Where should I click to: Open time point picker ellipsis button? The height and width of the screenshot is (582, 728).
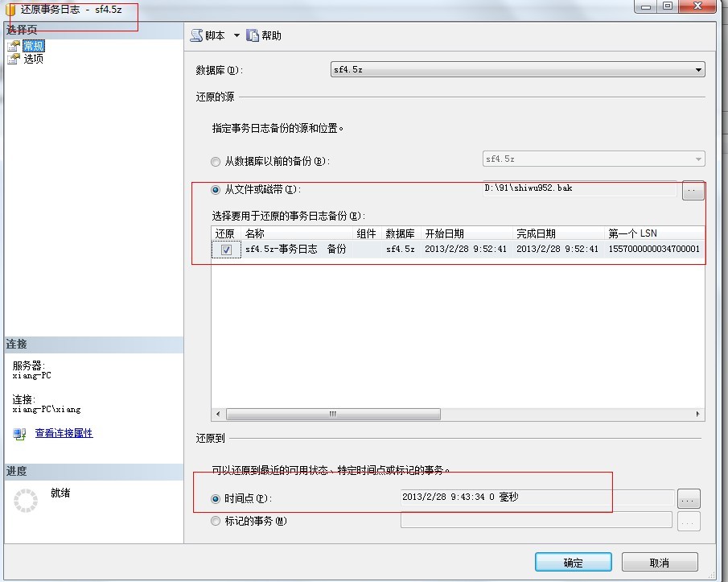pos(689,499)
